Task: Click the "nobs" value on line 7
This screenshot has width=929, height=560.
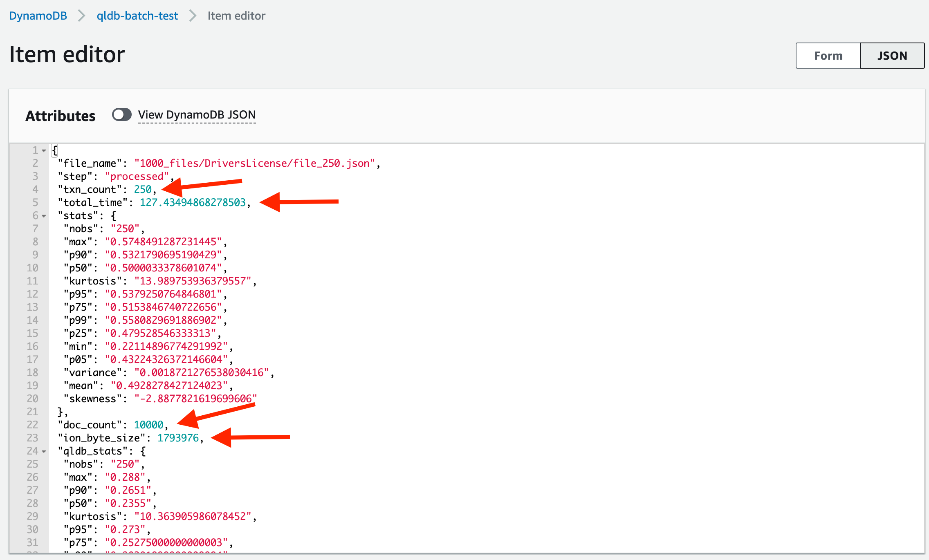Action: point(125,229)
